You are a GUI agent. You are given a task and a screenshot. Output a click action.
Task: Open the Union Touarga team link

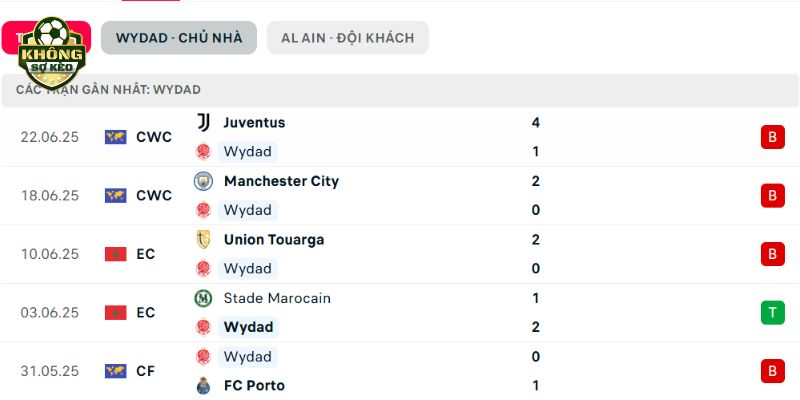click(274, 239)
